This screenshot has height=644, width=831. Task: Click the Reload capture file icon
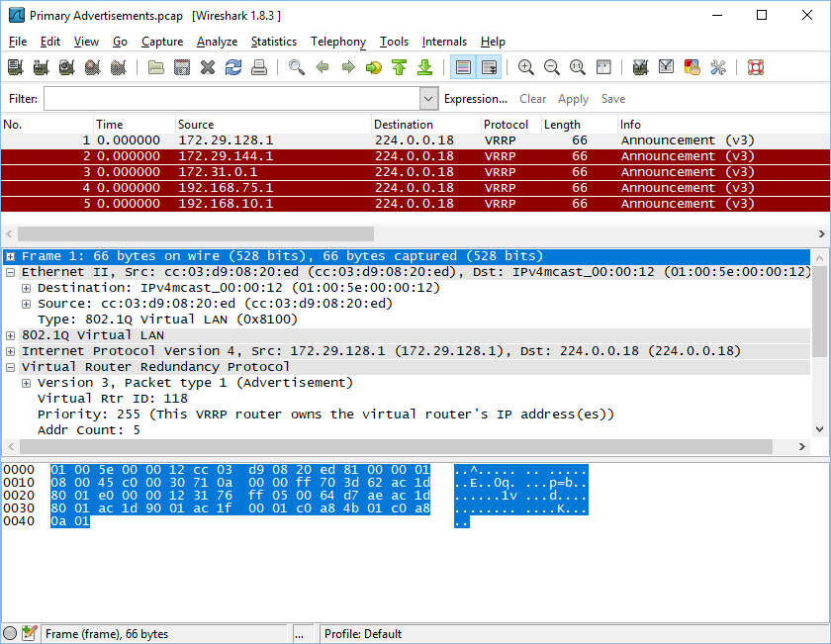(233, 67)
